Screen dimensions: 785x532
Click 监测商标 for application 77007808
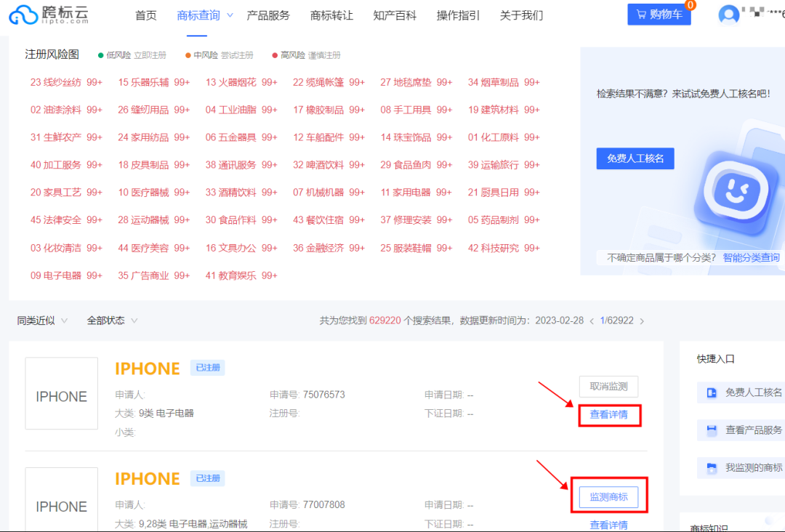tap(608, 497)
